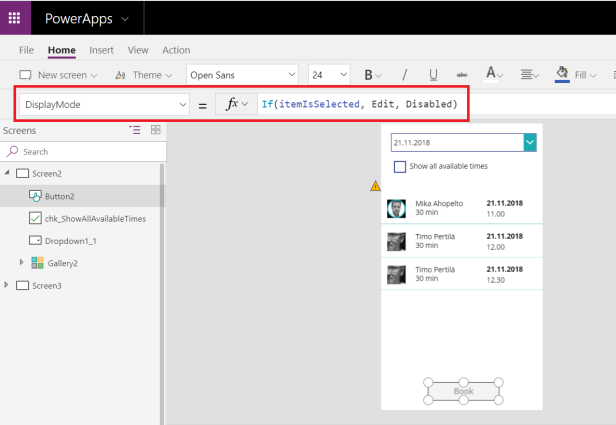Click the Book button on canvas
This screenshot has height=425, width=616.
(464, 391)
